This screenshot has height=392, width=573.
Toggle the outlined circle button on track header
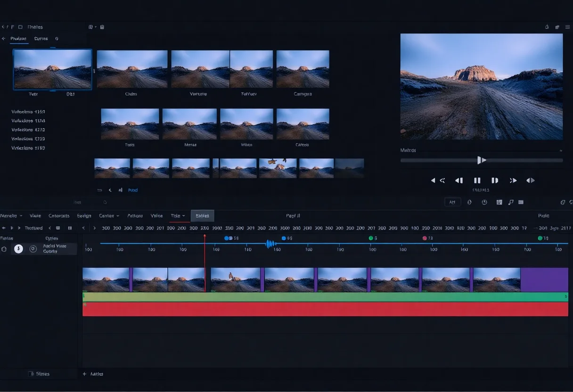(33, 249)
